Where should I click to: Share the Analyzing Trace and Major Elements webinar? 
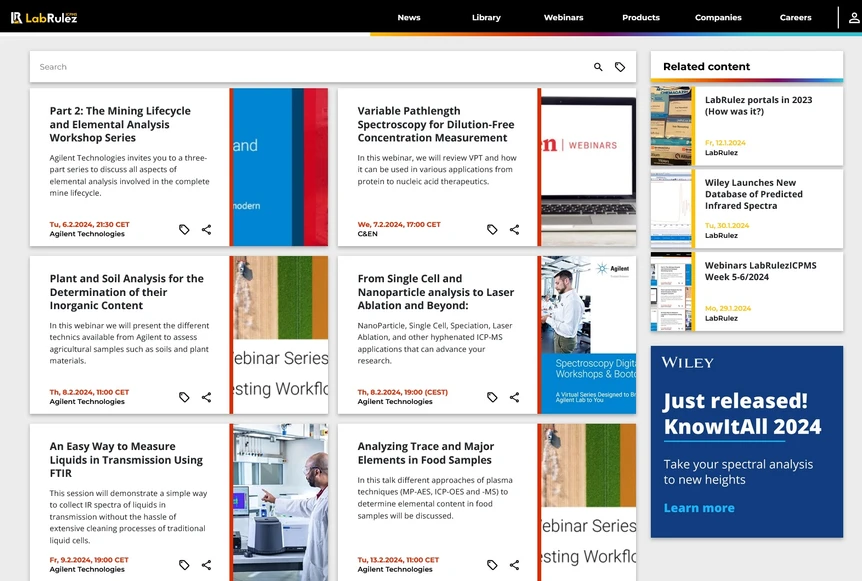pos(514,565)
